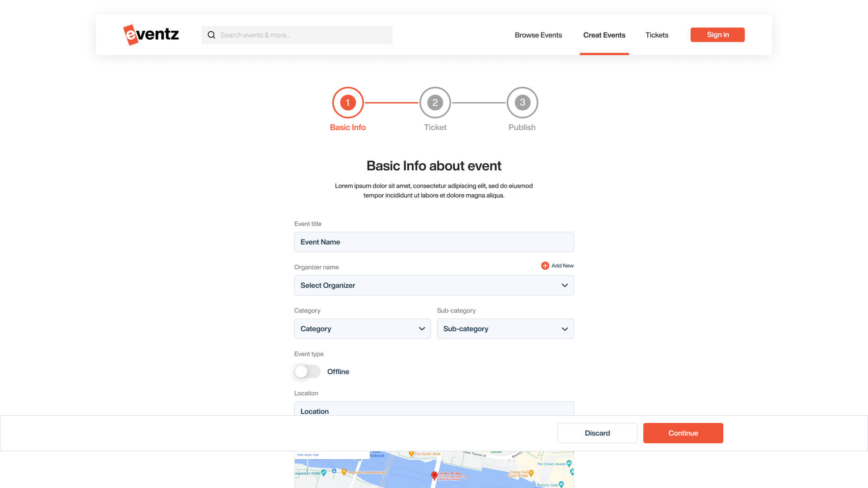Screen dimensions: 868x488
Task: Click the Continue button
Action: [x=683, y=433]
